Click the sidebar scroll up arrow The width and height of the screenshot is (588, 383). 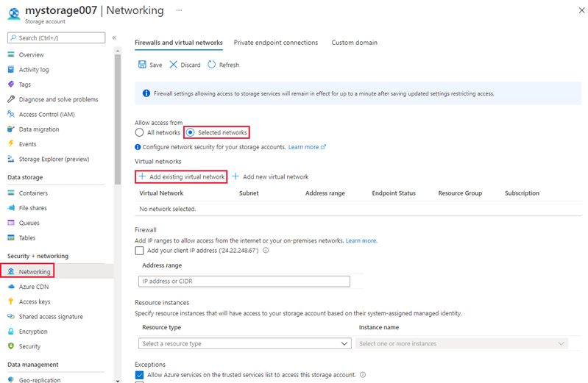click(x=118, y=51)
